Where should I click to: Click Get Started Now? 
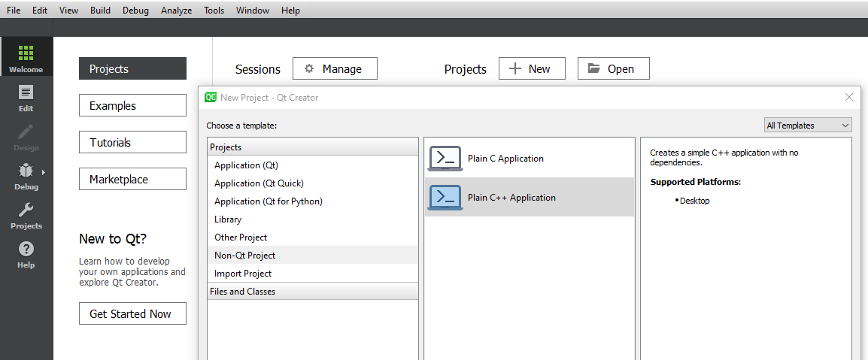click(x=133, y=313)
